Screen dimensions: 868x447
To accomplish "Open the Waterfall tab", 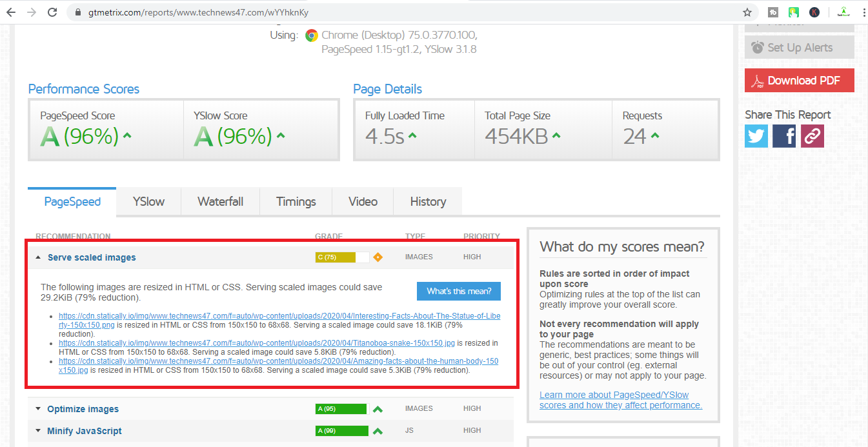I will coord(221,202).
